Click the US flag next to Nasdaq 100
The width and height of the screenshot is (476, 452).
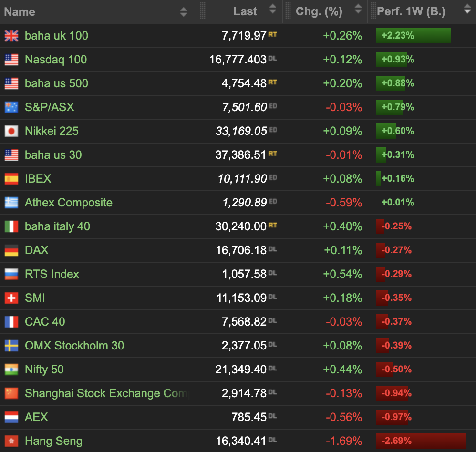tap(11, 60)
